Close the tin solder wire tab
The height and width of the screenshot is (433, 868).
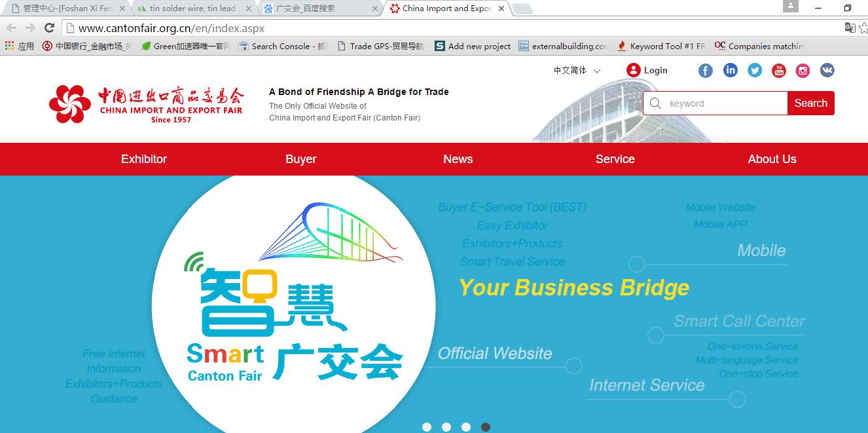click(x=248, y=9)
